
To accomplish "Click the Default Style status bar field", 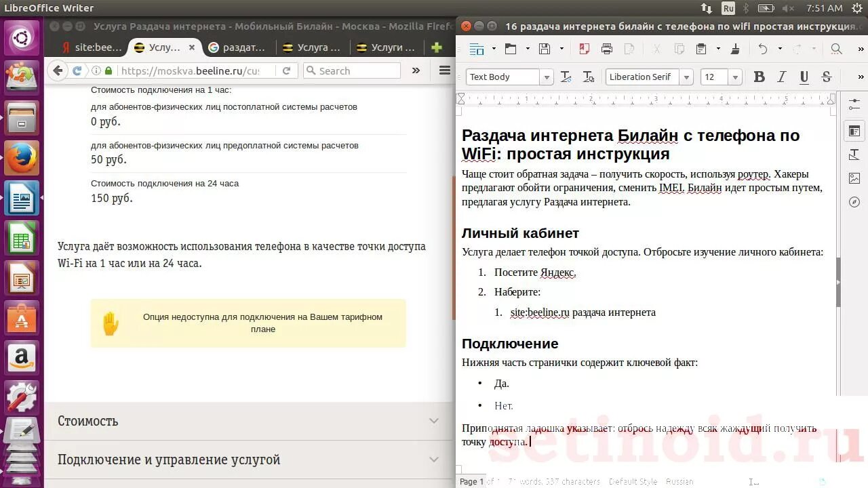I will (x=633, y=481).
